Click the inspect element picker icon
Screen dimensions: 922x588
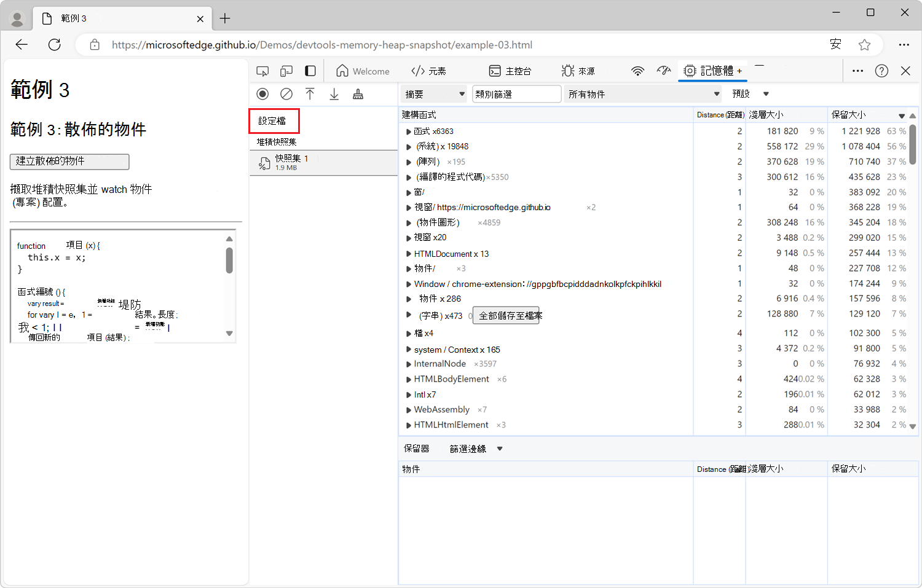[262, 71]
